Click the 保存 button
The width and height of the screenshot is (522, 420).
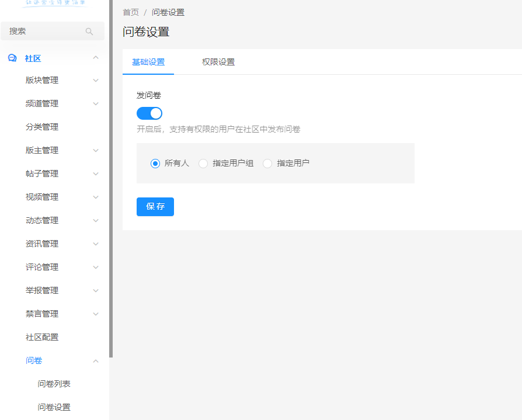[x=155, y=207]
